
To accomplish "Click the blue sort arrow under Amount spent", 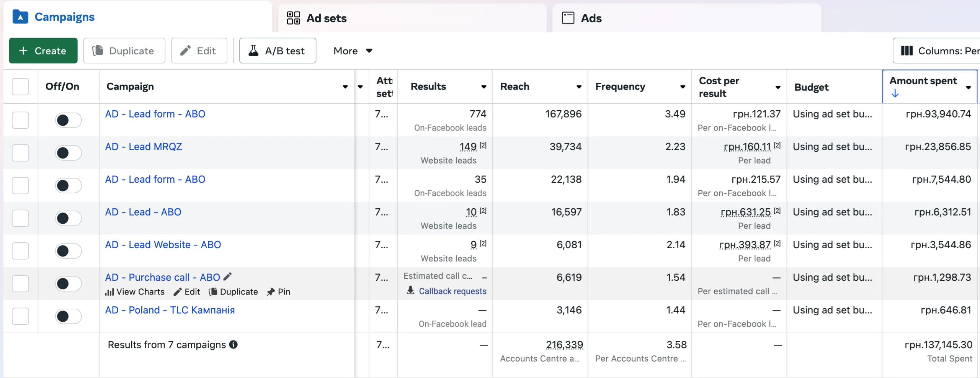I will [x=895, y=93].
